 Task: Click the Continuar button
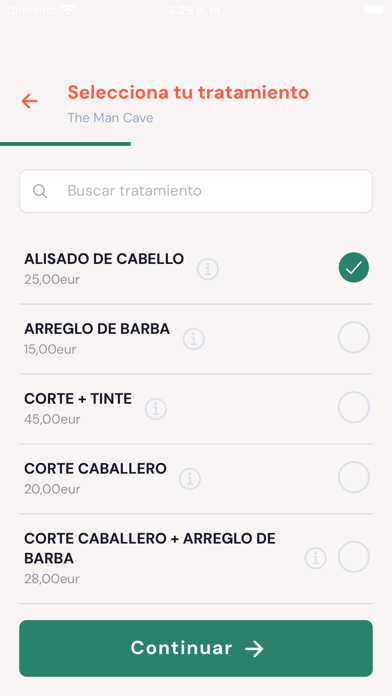[196, 648]
